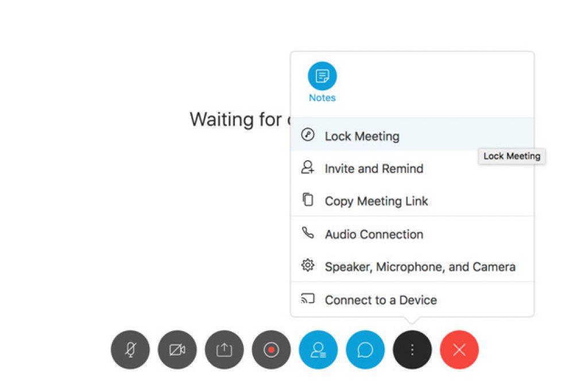Open the chat panel button
Image resolution: width=588 pixels, height=384 pixels.
pyautogui.click(x=365, y=350)
